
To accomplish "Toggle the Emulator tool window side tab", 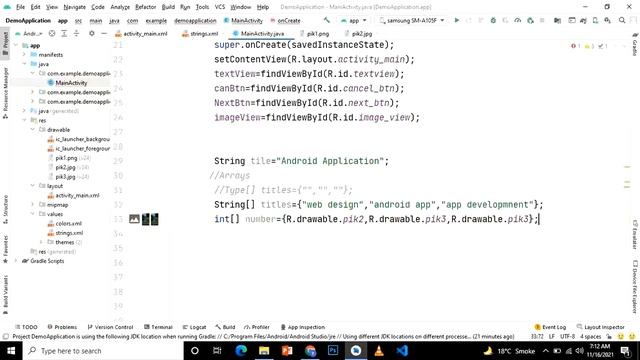I will point(635,234).
